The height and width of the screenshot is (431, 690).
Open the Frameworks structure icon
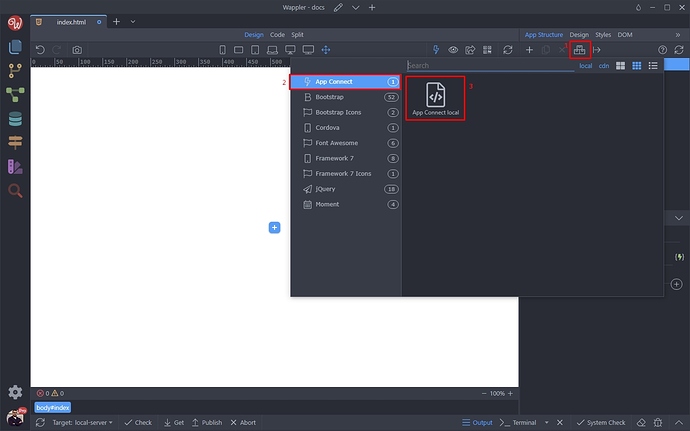pos(580,50)
